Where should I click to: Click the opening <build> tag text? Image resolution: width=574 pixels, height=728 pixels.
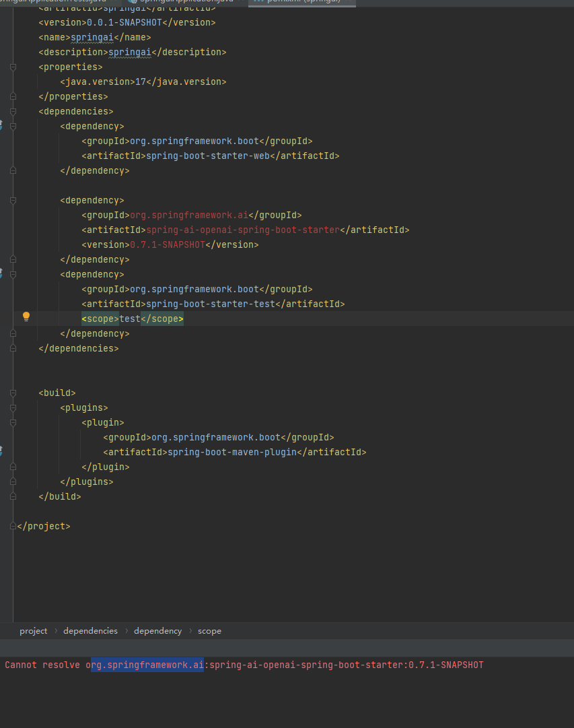[57, 393]
